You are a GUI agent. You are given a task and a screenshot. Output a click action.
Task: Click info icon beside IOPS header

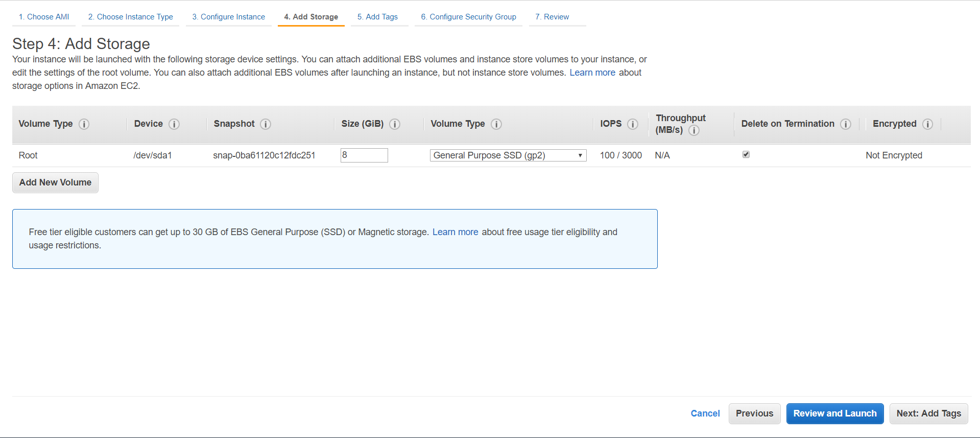tap(633, 124)
